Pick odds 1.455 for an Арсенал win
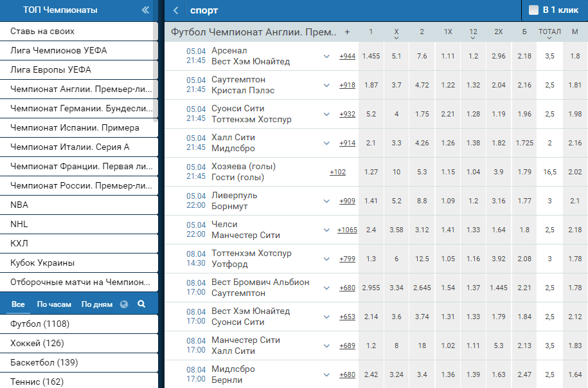This screenshot has width=588, height=388. pos(371,57)
